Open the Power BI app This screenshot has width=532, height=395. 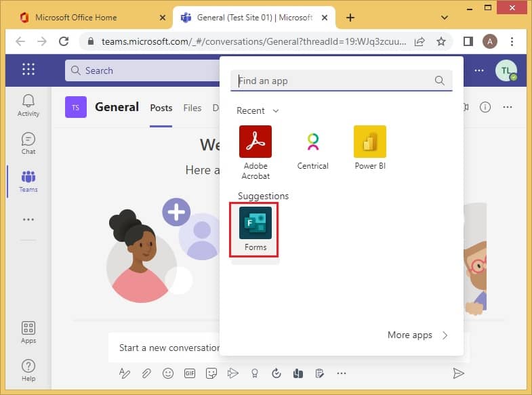click(370, 148)
